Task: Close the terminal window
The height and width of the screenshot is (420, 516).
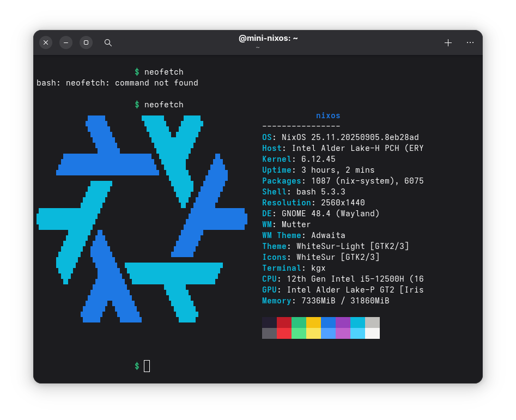Action: click(x=46, y=42)
